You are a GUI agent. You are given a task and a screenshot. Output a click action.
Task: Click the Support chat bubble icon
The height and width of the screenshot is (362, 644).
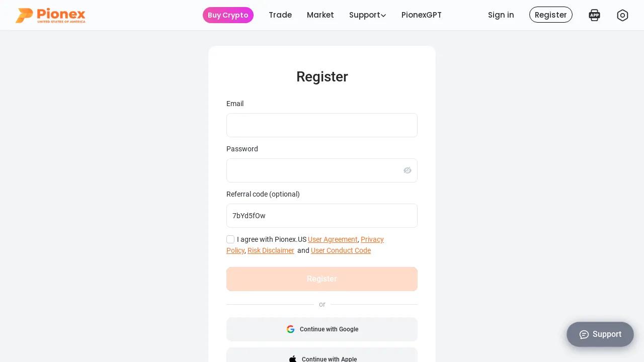point(584,334)
